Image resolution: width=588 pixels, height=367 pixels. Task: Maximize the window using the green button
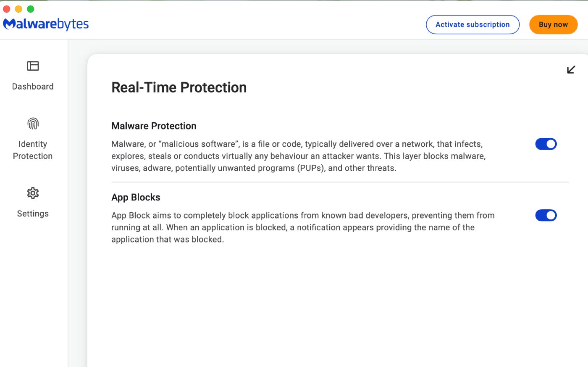(x=31, y=9)
